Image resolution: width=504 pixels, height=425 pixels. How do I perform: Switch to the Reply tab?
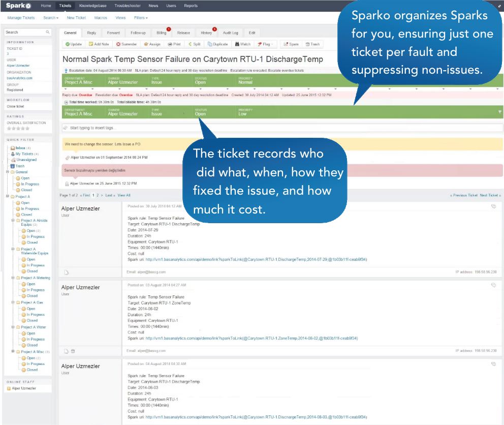tap(91, 33)
